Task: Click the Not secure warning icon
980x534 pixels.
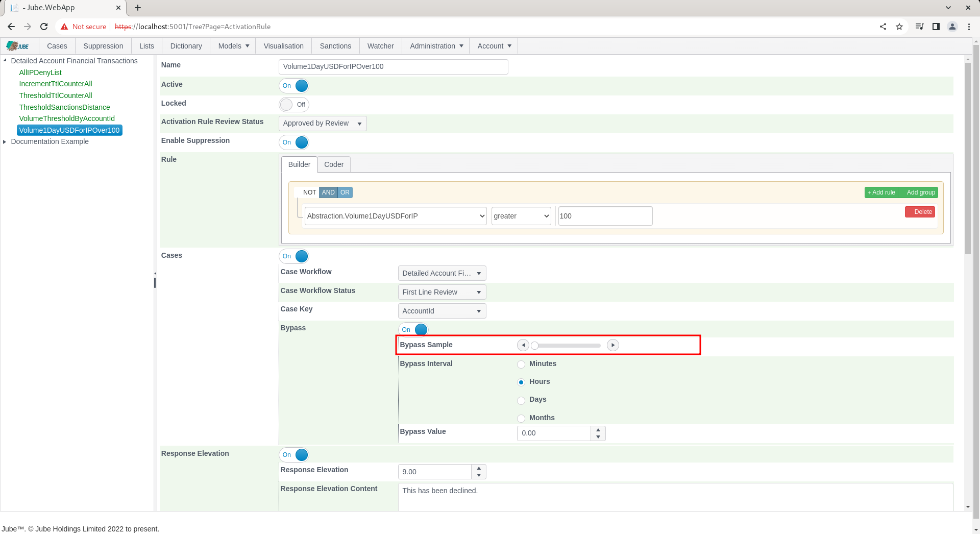Action: pyautogui.click(x=64, y=27)
